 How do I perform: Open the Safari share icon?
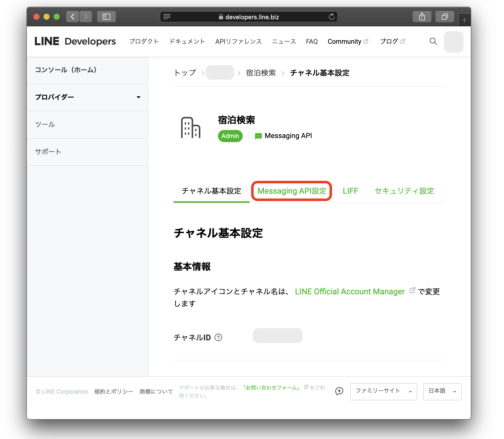point(422,17)
